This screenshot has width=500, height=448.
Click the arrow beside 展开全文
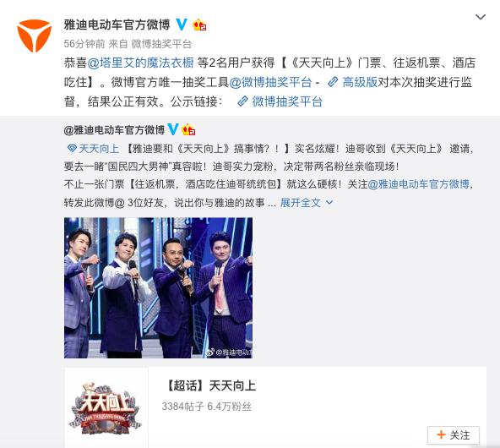(x=329, y=203)
